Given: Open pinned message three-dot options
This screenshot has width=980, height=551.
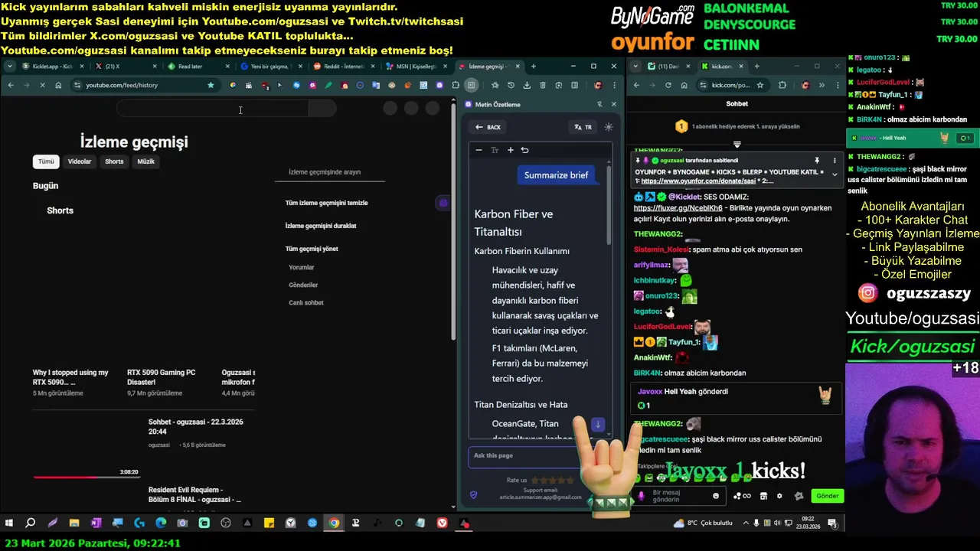Looking at the screenshot, I should coord(835,161).
